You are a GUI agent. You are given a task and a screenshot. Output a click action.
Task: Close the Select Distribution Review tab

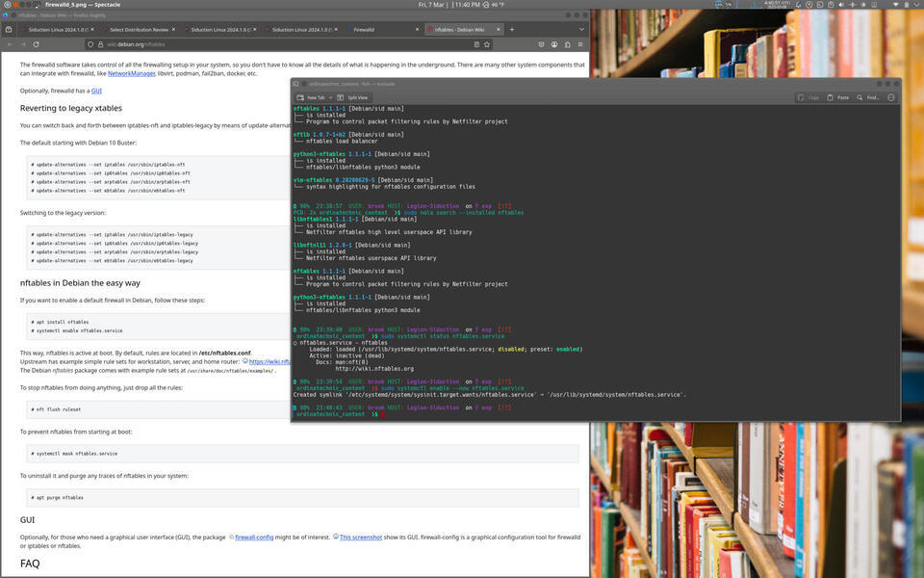tap(173, 29)
